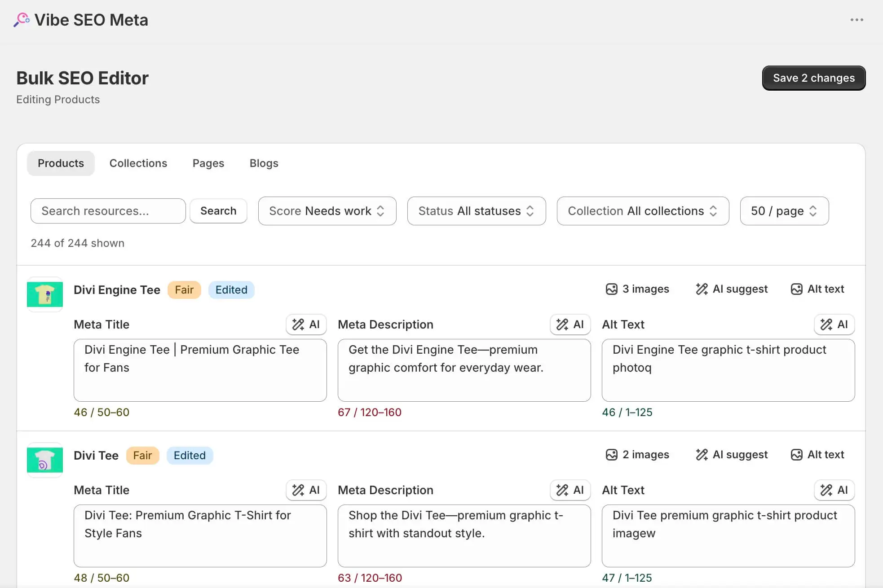Open the three-dot overflow menu
This screenshot has width=883, height=588.
point(857,19)
